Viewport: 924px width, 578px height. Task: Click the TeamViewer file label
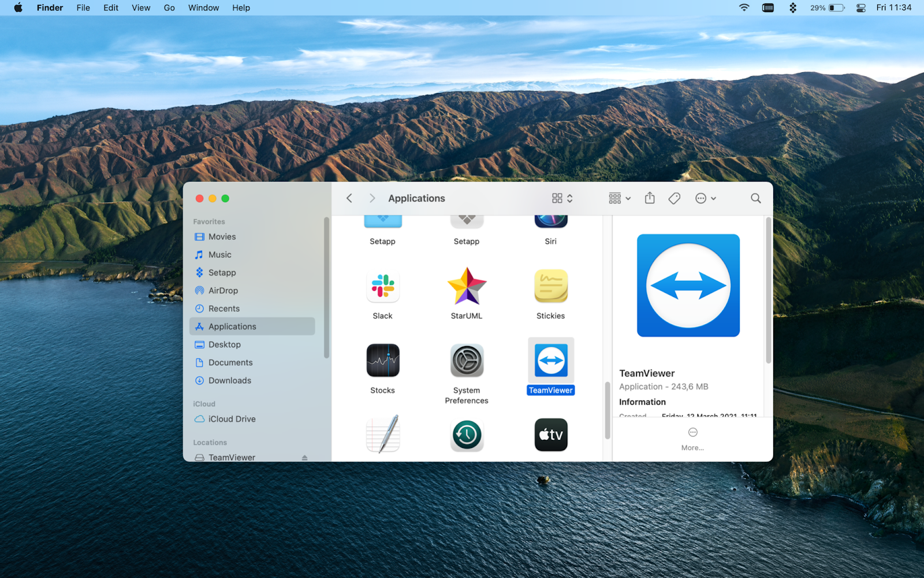(x=551, y=391)
